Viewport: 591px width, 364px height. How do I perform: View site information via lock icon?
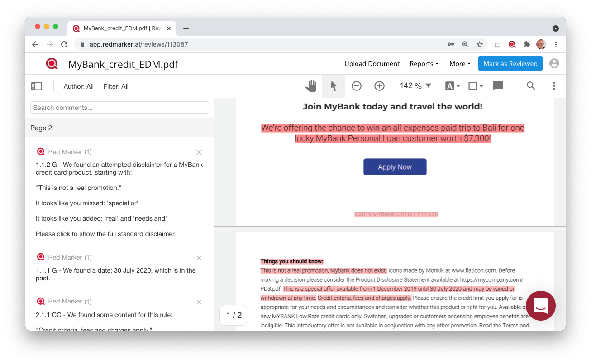[82, 44]
